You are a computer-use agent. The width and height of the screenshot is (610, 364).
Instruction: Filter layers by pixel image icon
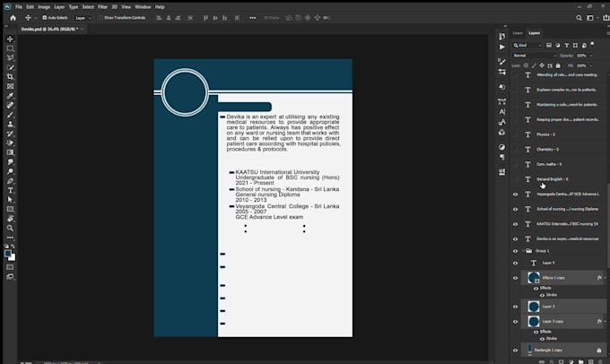548,46
